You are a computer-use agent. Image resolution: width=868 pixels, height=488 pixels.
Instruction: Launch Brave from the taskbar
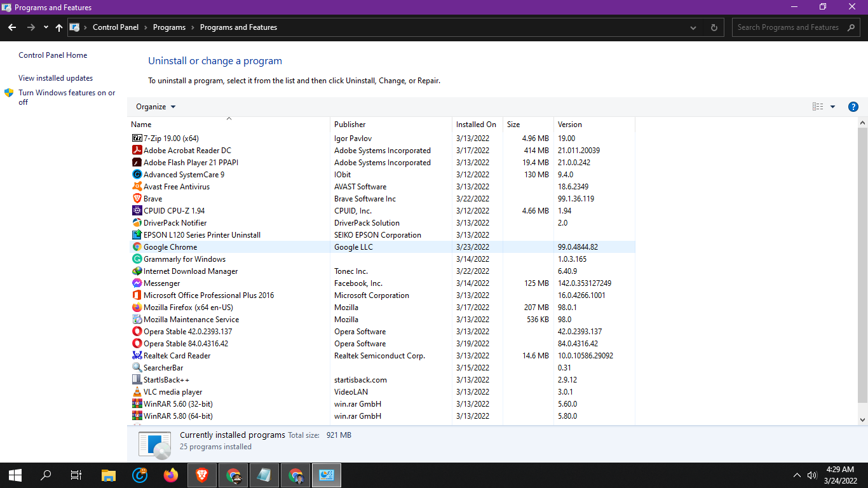click(x=202, y=475)
